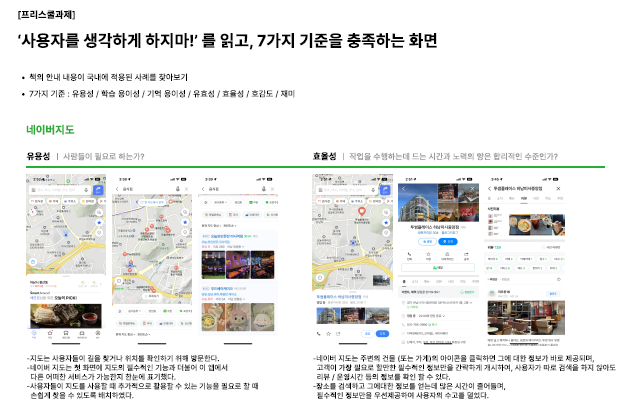Select home tab in place detail tab bar
The image size is (636, 406).
click(404, 281)
